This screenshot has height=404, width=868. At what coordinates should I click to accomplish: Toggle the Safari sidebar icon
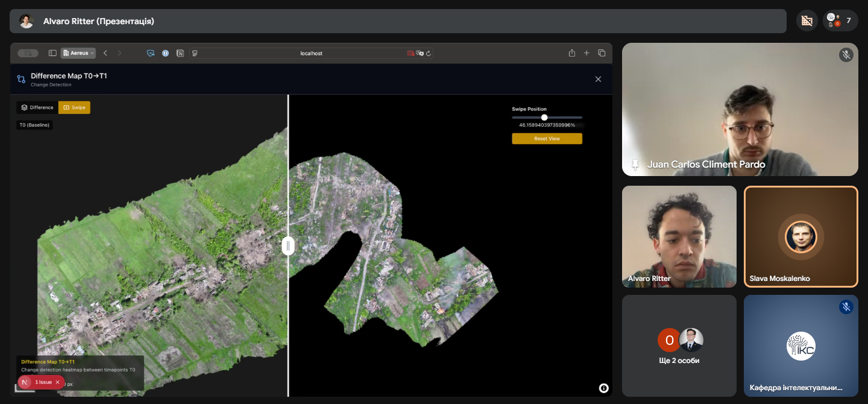click(52, 53)
